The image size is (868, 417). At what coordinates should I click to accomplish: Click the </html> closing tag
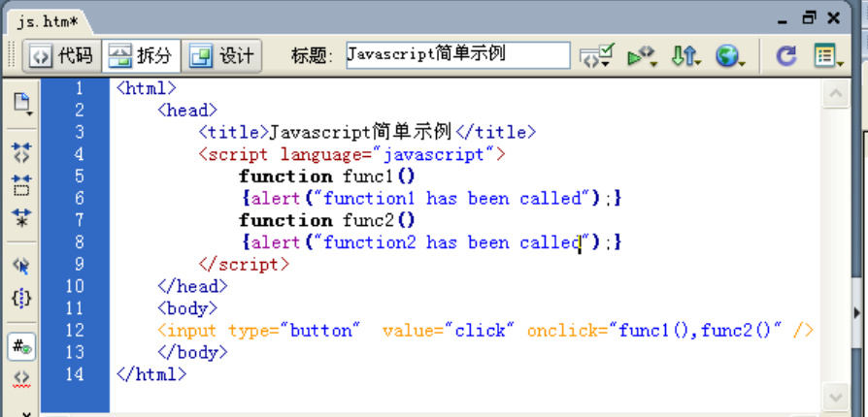[151, 374]
